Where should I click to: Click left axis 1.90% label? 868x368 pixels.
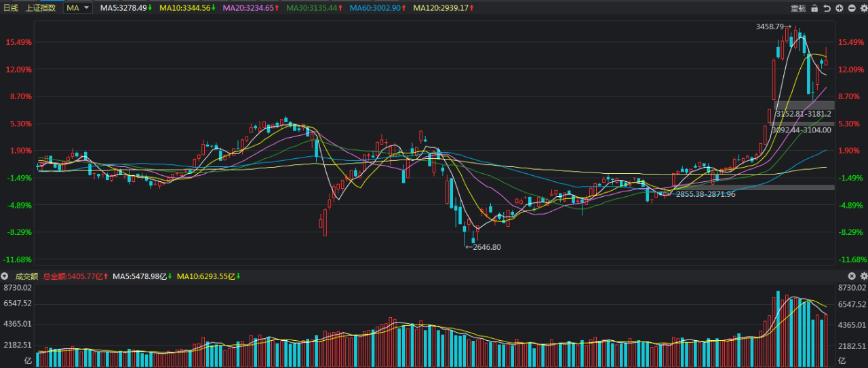21,151
